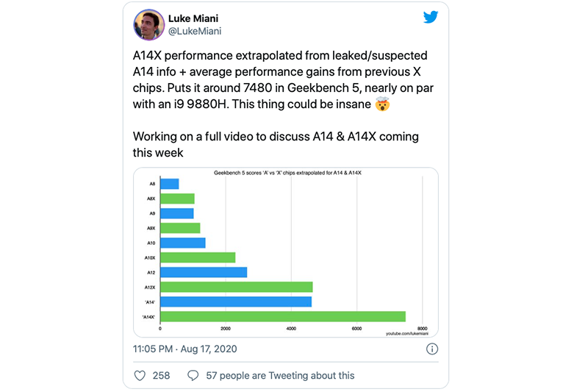
Task: Click the green A10X bar
Action: click(x=198, y=257)
